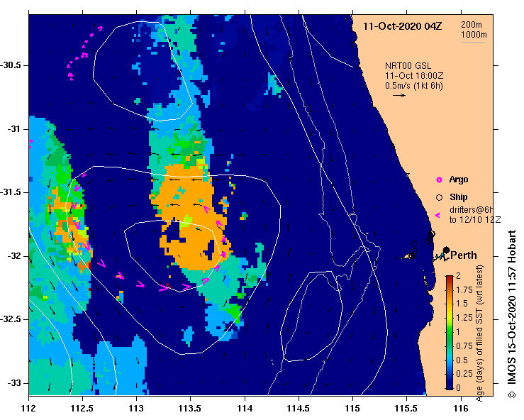Click the colorbar title Age (days) of filled SST

tap(479, 333)
